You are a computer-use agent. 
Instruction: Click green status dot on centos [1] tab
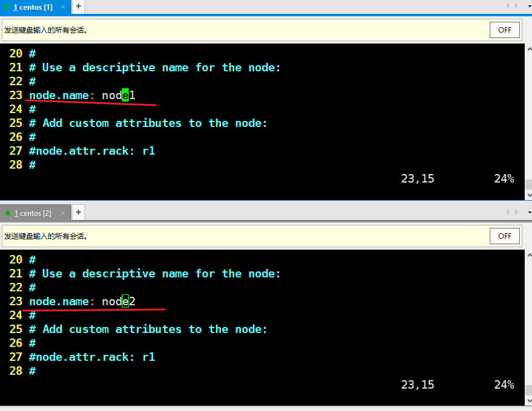[7, 7]
